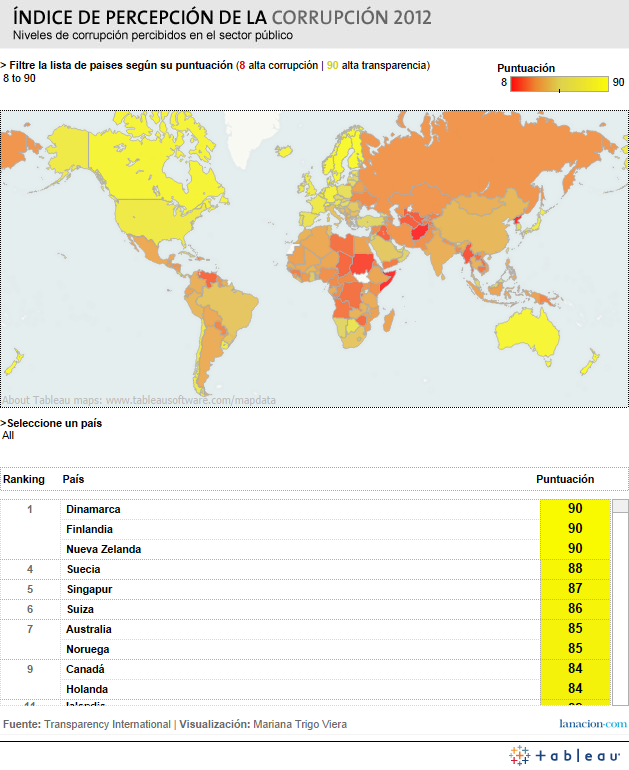Select Singapur in the country list
The height and width of the screenshot is (770, 629).
89,589
